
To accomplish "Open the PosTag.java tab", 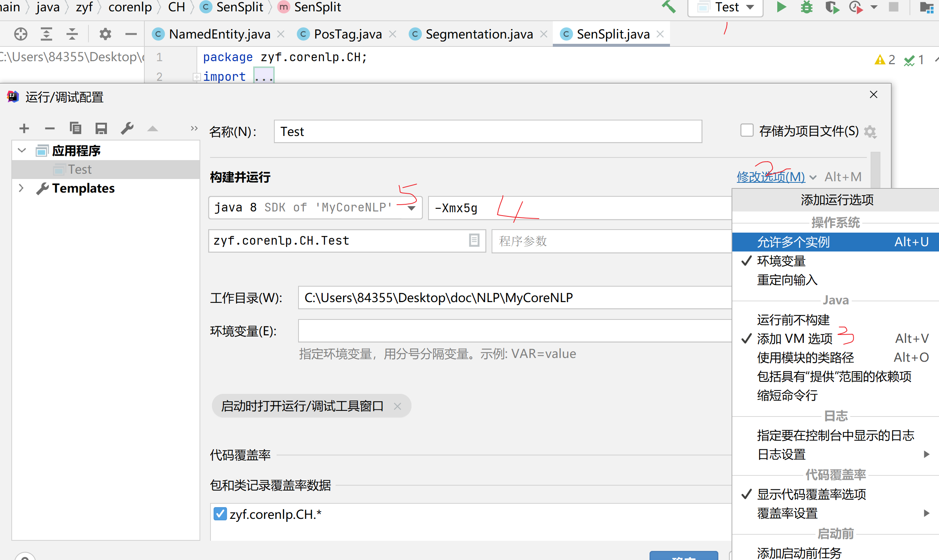I will (348, 34).
